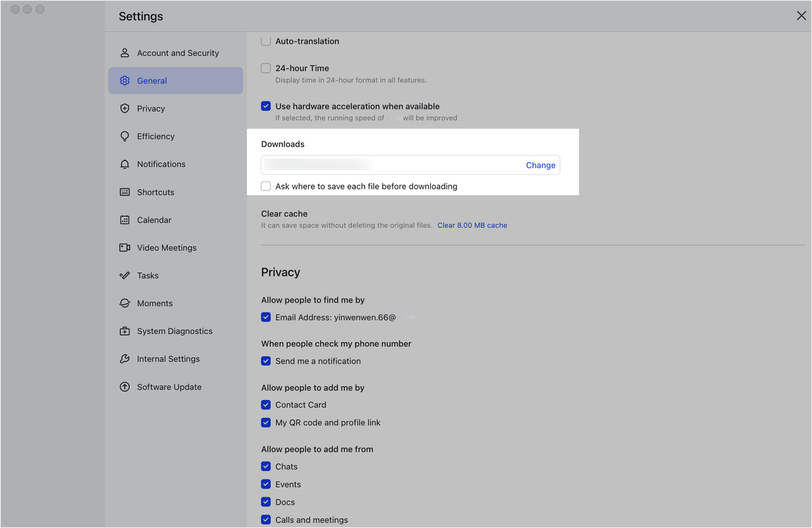Disable hardware acceleration checkbox

coord(266,106)
